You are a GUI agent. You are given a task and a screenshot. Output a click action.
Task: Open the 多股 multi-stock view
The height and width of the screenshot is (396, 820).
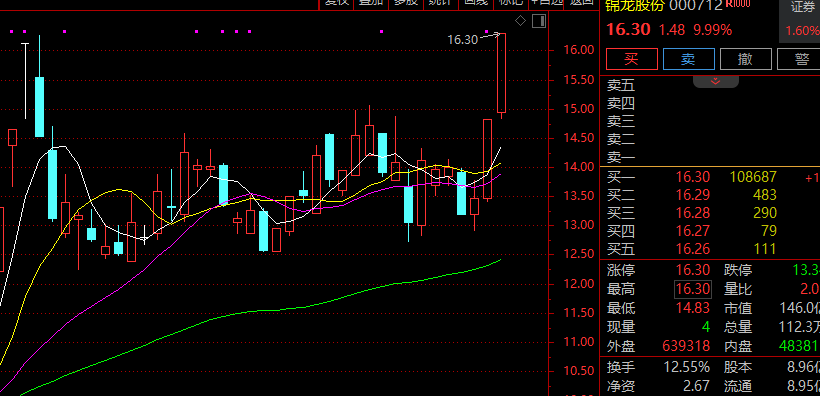406,4
